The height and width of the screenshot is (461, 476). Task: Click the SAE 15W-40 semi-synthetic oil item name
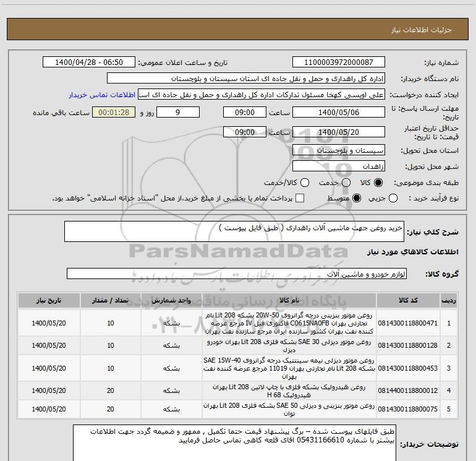click(x=289, y=368)
